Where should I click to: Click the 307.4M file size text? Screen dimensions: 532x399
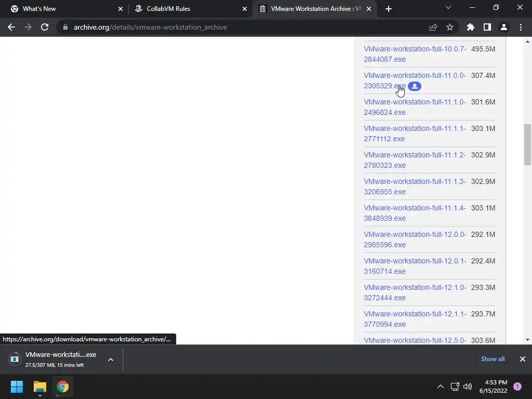pyautogui.click(x=483, y=75)
